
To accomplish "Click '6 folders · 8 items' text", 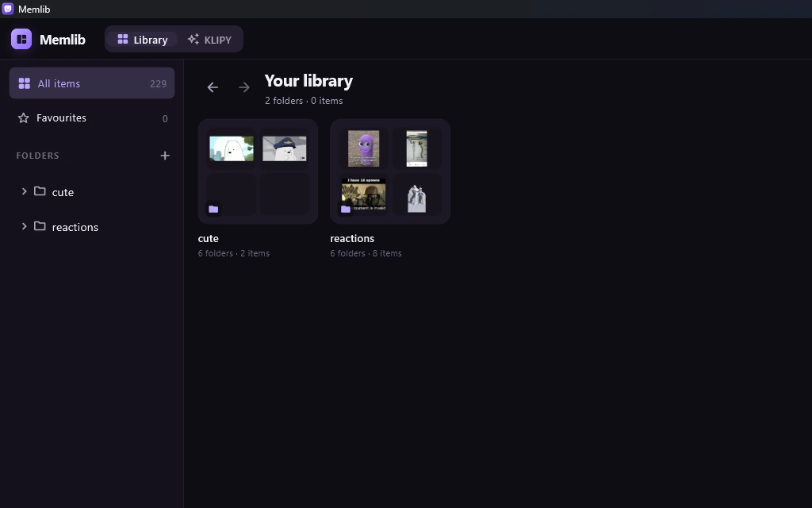I will pos(366,253).
